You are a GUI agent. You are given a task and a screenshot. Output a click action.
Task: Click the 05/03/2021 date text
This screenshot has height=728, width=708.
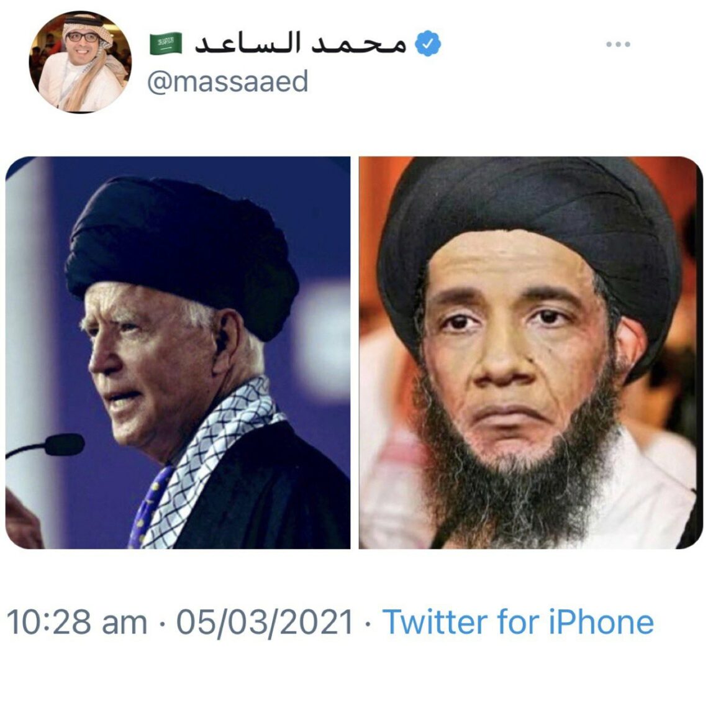point(265,622)
